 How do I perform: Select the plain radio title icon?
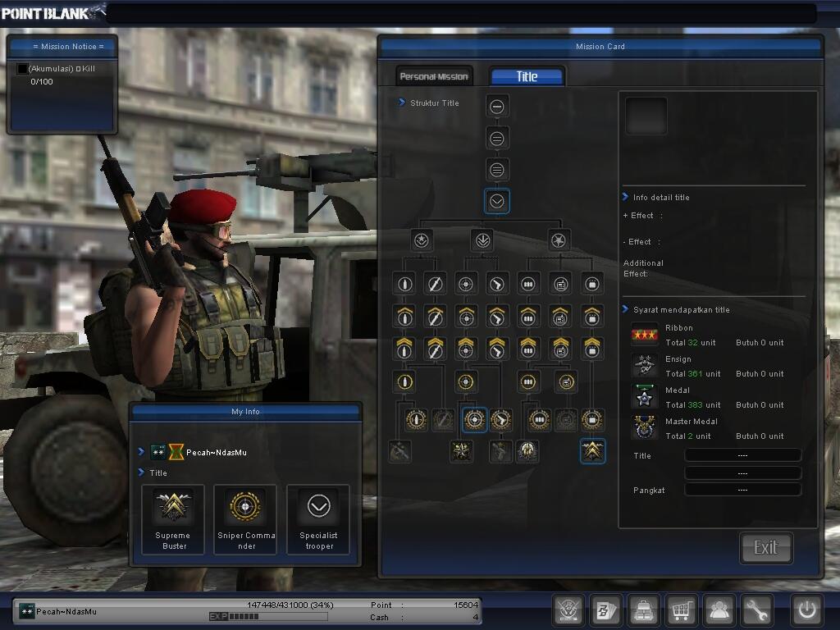pyautogui.click(x=560, y=284)
